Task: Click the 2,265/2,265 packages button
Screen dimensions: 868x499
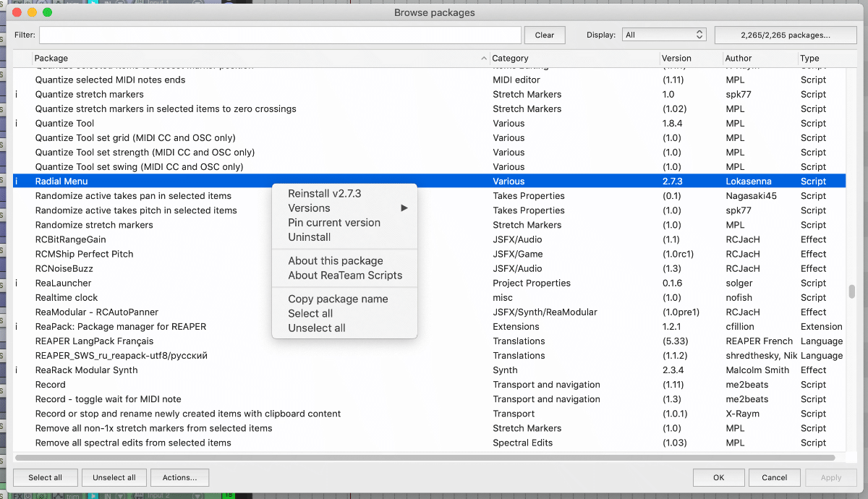Action: (785, 35)
